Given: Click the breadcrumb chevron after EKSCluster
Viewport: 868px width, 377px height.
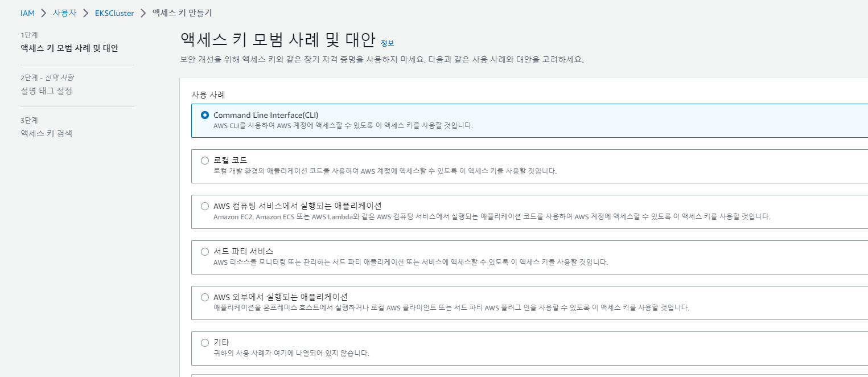Looking at the screenshot, I should click(x=143, y=13).
